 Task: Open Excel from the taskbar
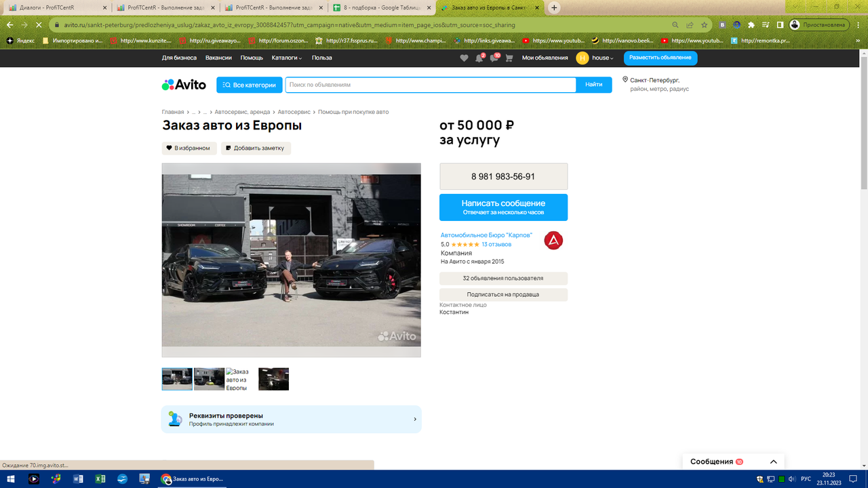coord(100,479)
